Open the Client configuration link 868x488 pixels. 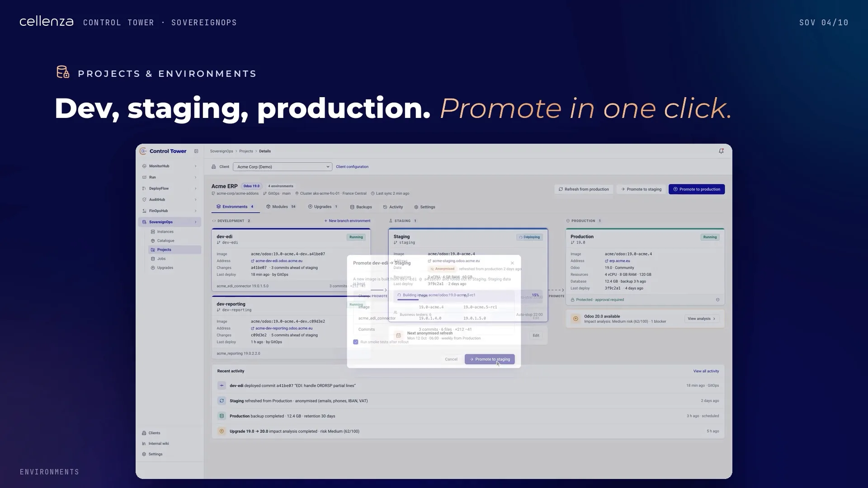[352, 167]
